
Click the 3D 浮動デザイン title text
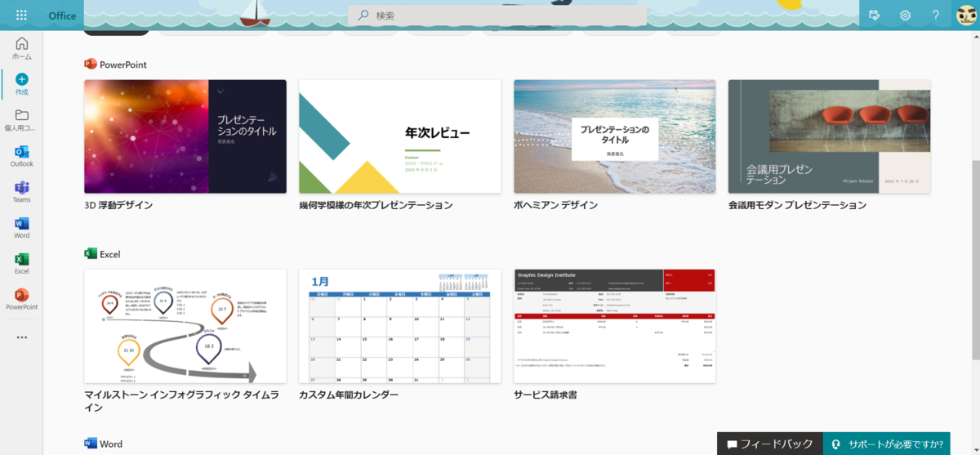(x=118, y=205)
